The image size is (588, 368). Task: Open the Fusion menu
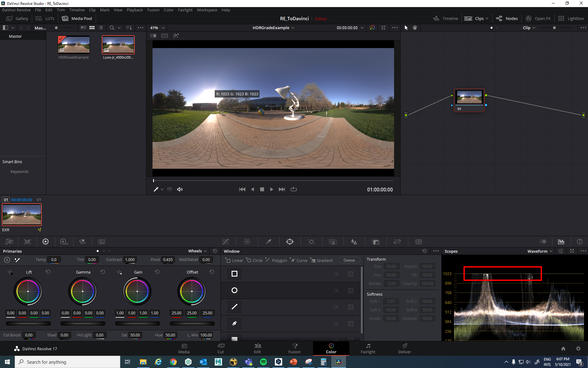coord(153,10)
